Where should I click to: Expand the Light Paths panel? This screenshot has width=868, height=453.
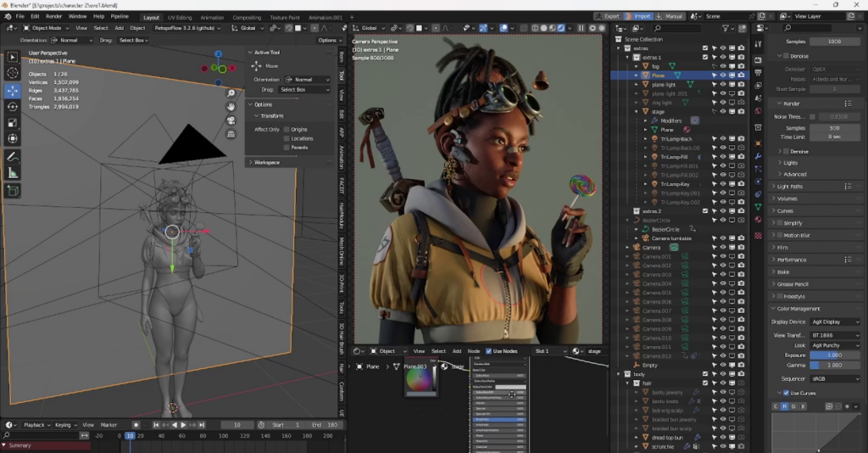pyautogui.click(x=789, y=187)
